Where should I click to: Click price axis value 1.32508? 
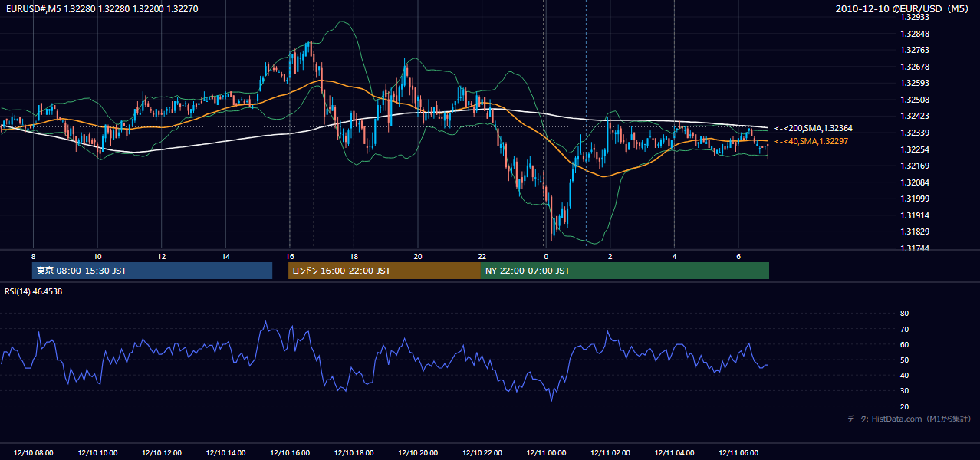click(916, 100)
